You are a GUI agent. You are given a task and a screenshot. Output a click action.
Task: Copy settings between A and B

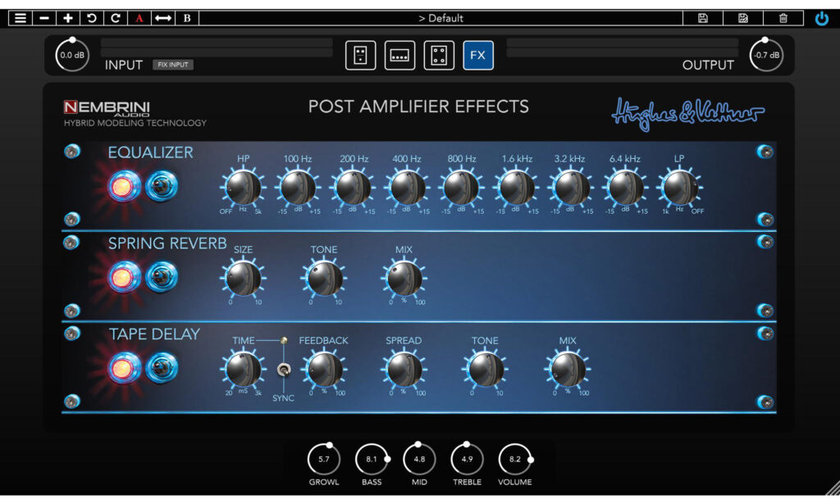click(x=163, y=18)
